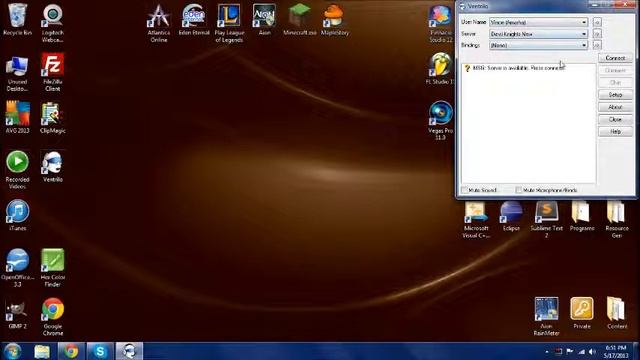Expand the User Name dropdown in Ventrilo
The image size is (640, 360).
point(584,22)
